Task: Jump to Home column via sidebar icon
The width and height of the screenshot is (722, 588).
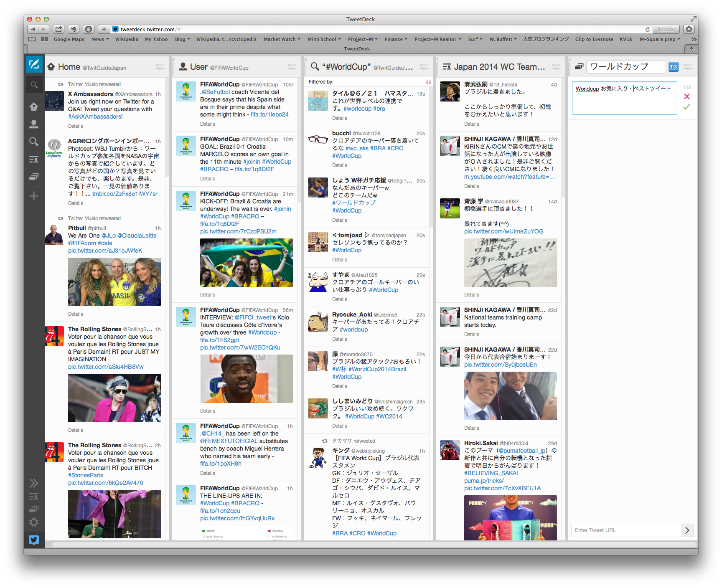Action: click(x=34, y=107)
